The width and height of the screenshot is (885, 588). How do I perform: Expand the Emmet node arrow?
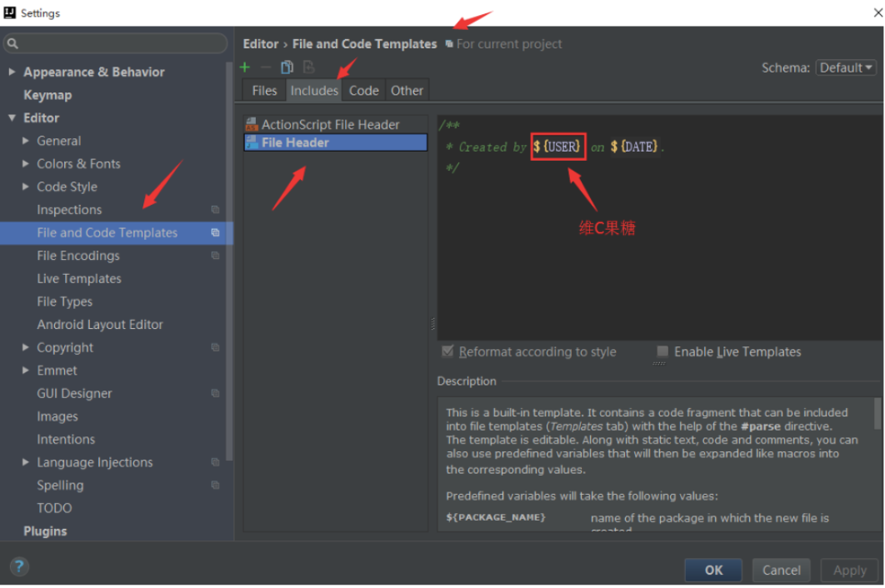click(x=25, y=370)
